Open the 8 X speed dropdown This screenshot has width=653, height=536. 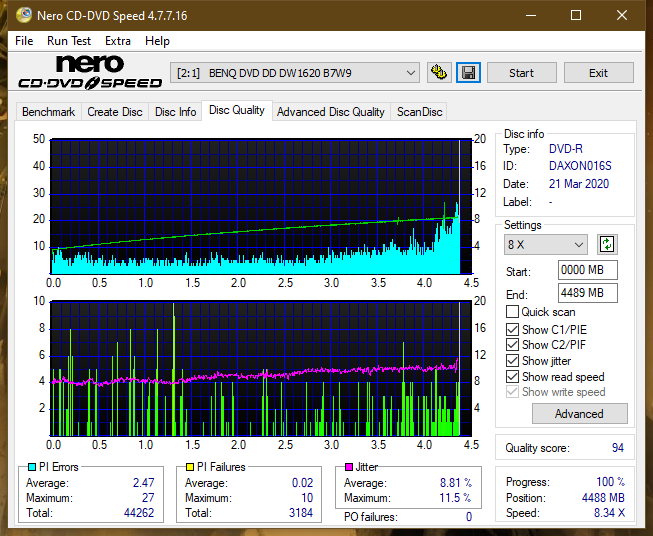click(x=546, y=244)
